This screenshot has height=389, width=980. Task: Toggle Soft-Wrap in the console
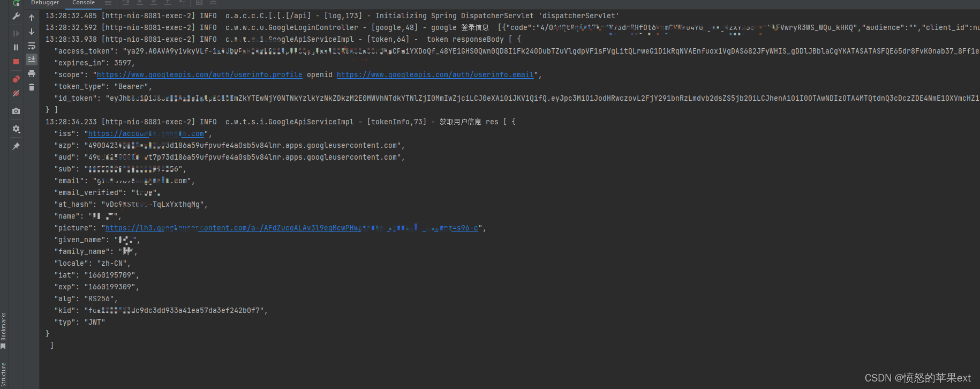pos(32,46)
